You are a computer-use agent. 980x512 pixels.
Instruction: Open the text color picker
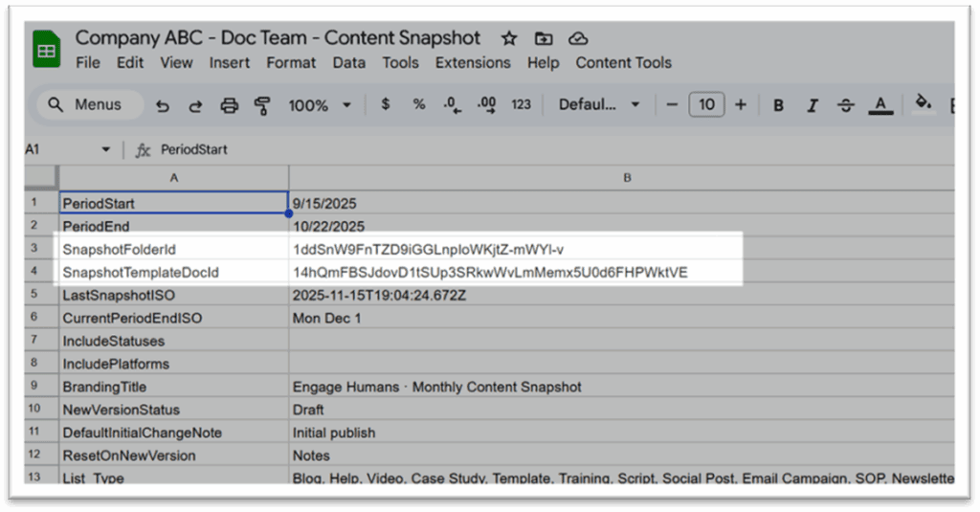click(881, 105)
